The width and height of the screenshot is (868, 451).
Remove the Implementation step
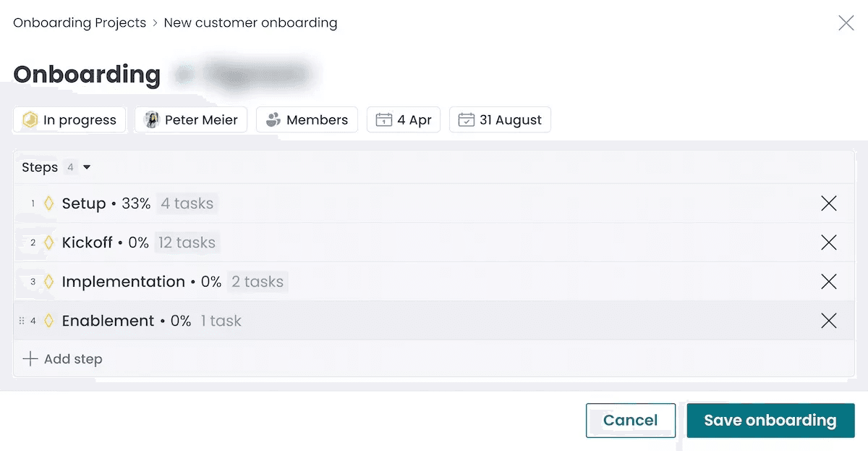point(829,282)
